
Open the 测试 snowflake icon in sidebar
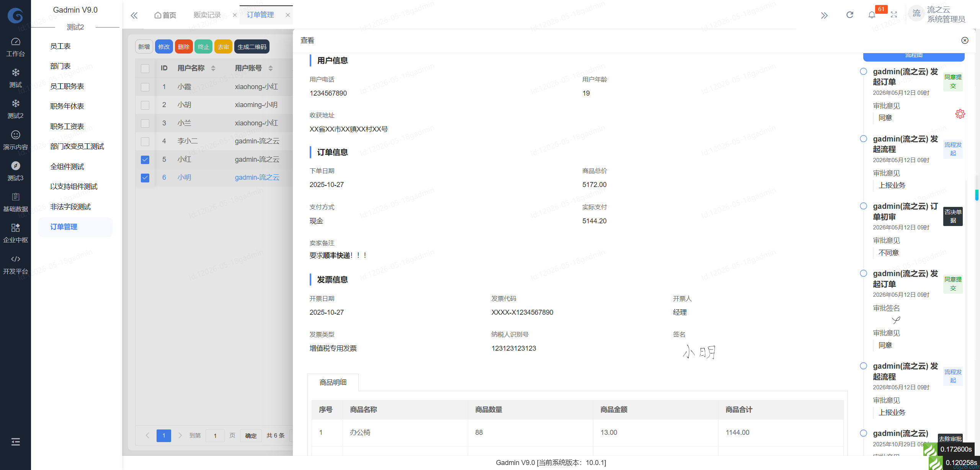click(15, 72)
